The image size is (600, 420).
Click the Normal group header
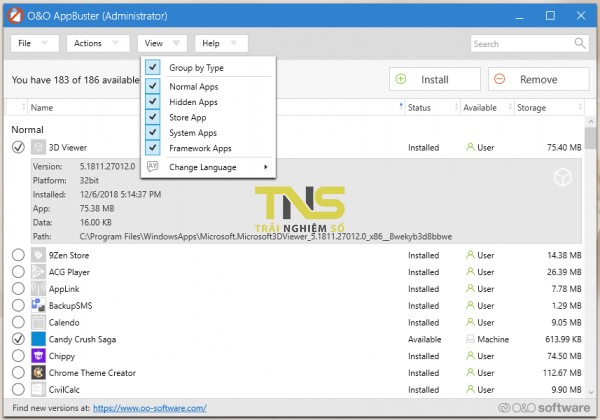click(28, 130)
